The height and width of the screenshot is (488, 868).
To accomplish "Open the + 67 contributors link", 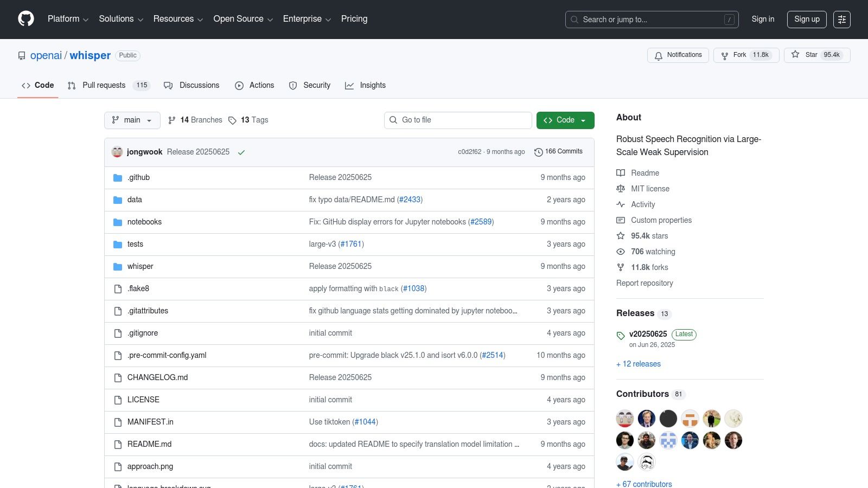I will click(x=644, y=484).
